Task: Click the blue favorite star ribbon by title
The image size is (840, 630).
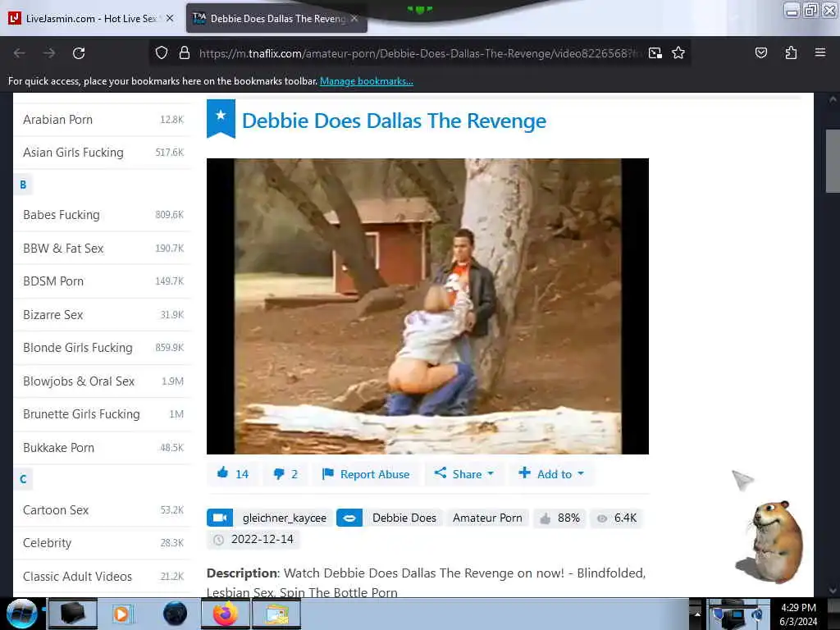Action: pos(221,118)
